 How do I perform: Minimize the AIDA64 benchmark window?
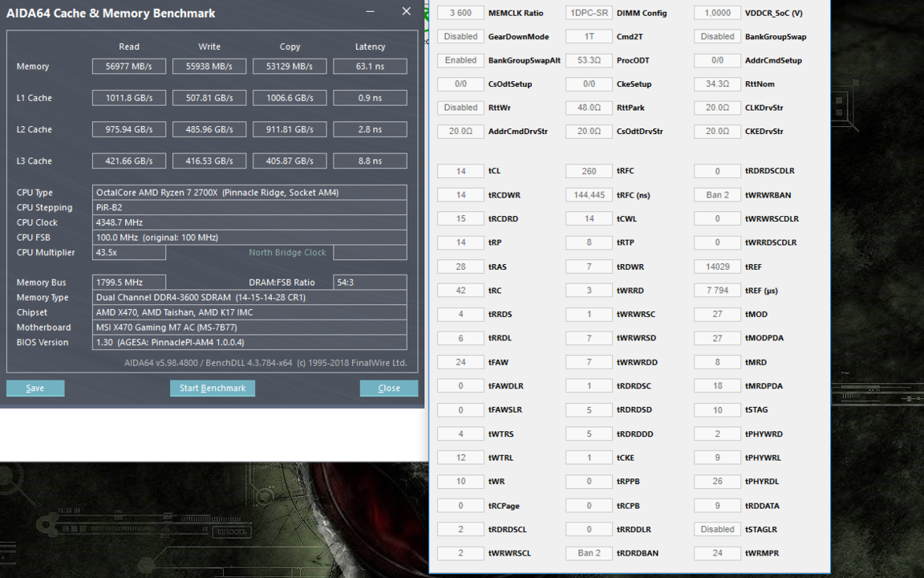tap(370, 11)
